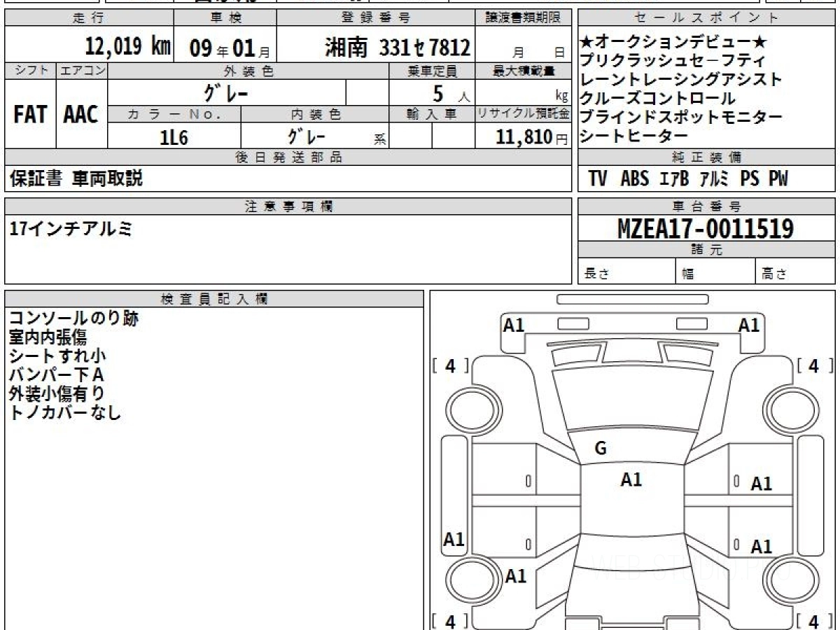The width and height of the screenshot is (840, 630).
Task: Select the シートすれ小 note
Action: 57,356
